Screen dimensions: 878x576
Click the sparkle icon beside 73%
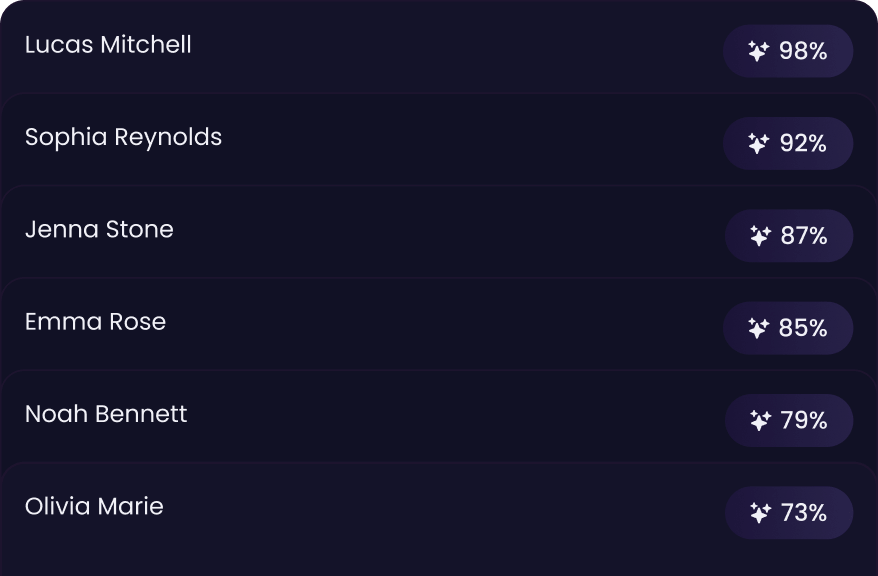point(760,513)
